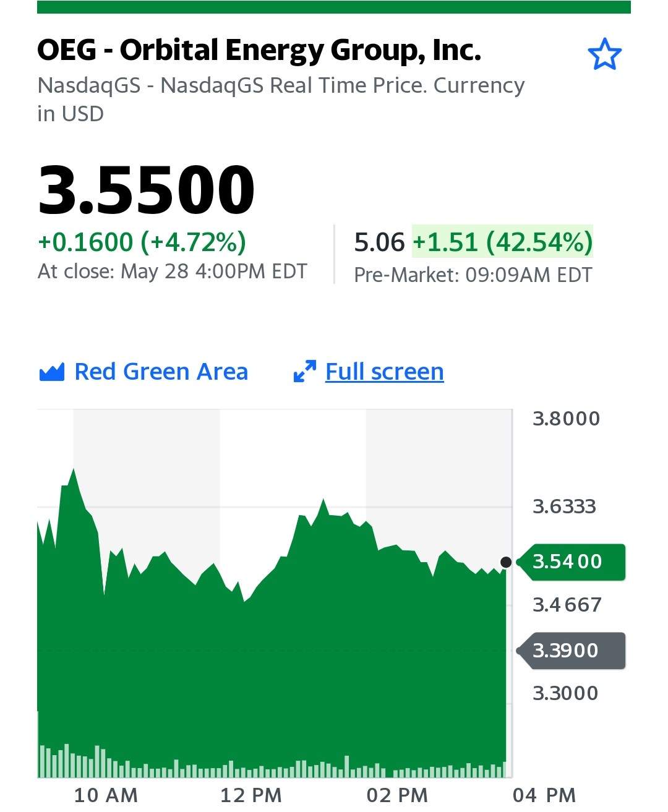Click the black dot at chart line end
Image resolution: width=668 pixels, height=812 pixels.
506,562
